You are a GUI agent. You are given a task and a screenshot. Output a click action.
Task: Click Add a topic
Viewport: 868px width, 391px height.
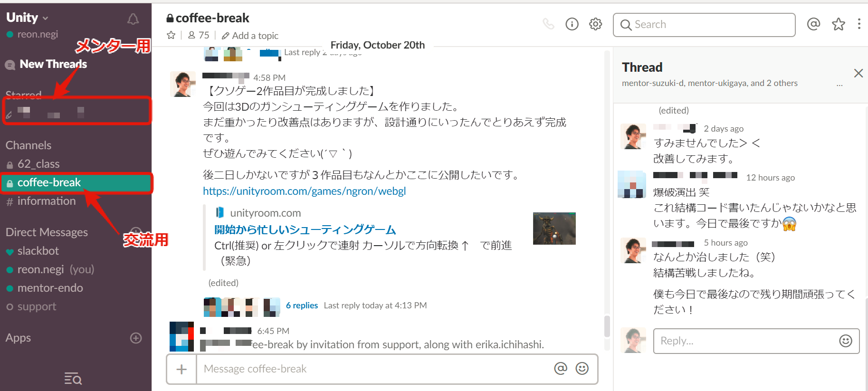(x=250, y=36)
